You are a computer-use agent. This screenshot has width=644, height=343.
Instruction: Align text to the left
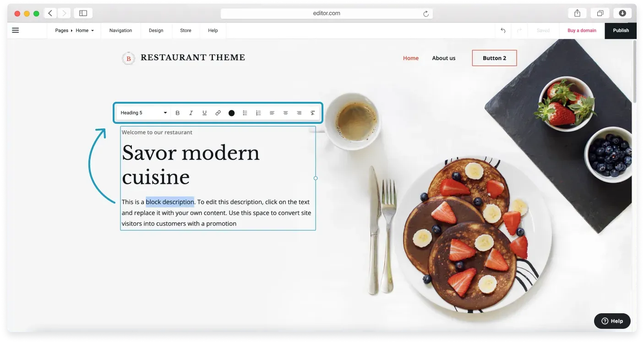pyautogui.click(x=272, y=113)
